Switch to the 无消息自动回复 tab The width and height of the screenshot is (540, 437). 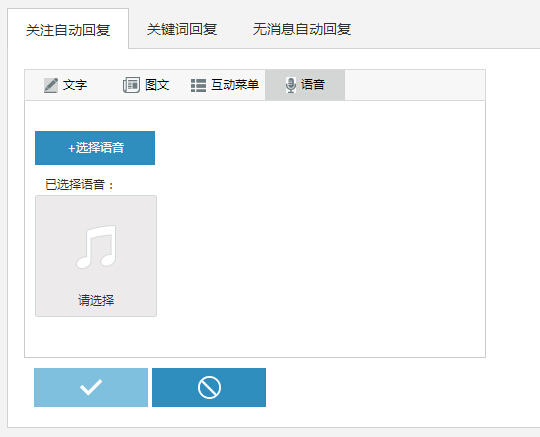[x=302, y=29]
